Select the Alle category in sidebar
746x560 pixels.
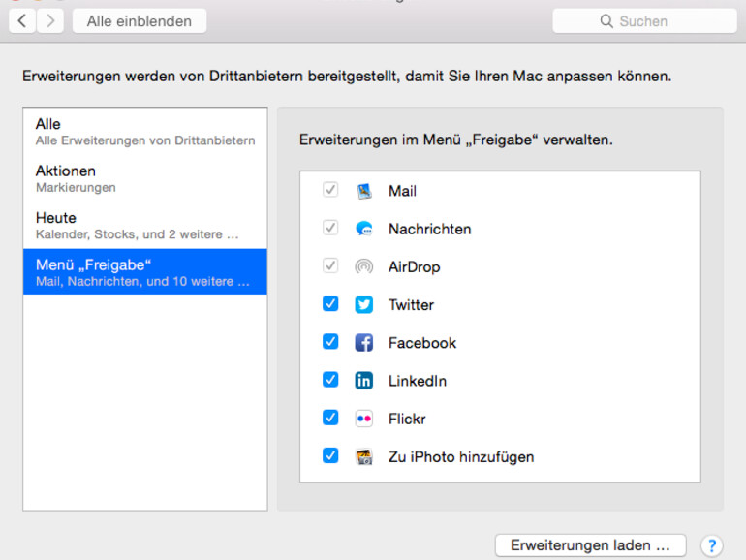[x=145, y=132]
